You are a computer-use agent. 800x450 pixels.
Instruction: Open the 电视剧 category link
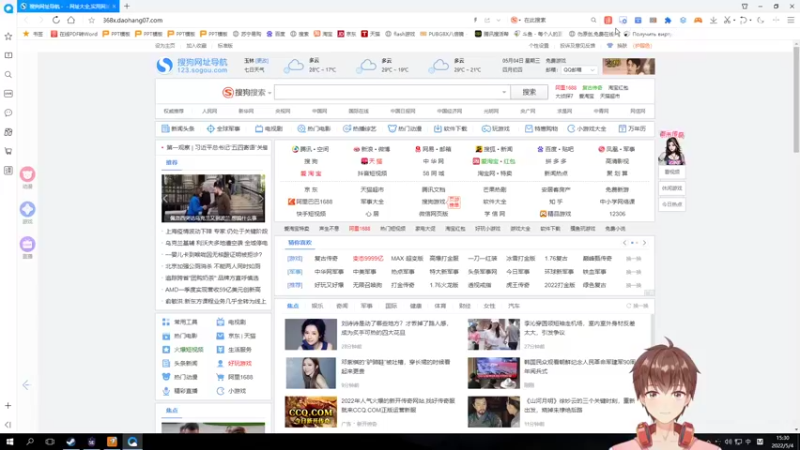point(269,129)
